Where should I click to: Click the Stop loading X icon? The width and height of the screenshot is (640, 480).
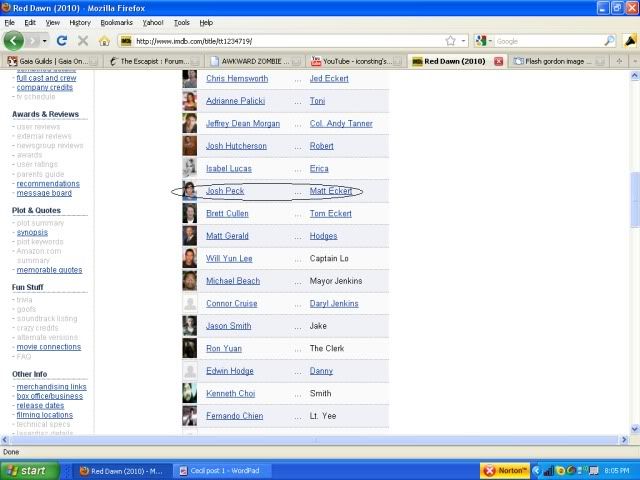[83, 41]
